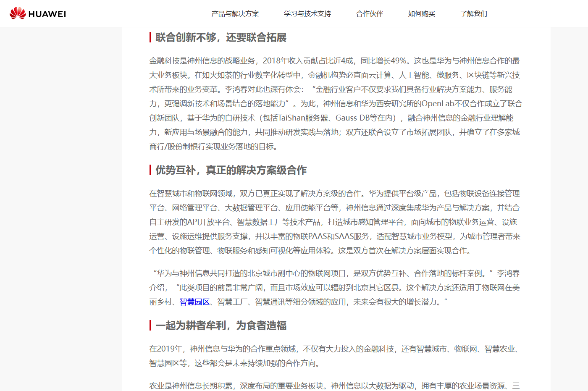Open the 了解我们 menu
Viewport: 588px width, 391px height.
point(474,14)
